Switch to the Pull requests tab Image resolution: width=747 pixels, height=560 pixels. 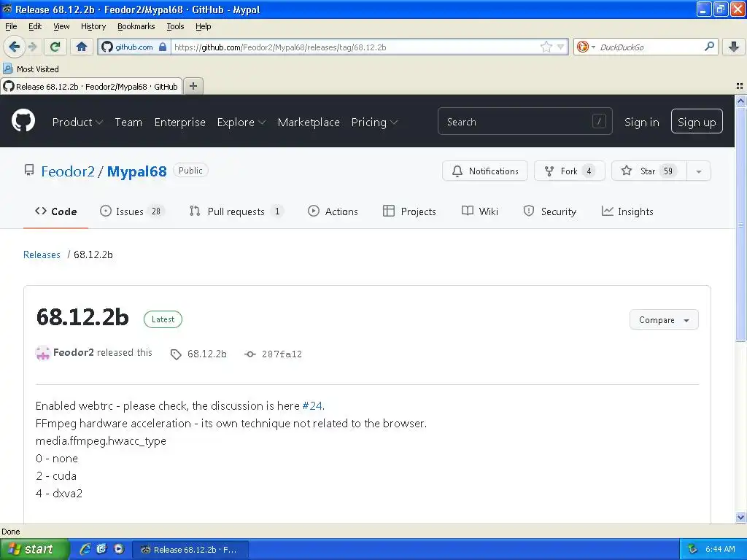tap(236, 211)
